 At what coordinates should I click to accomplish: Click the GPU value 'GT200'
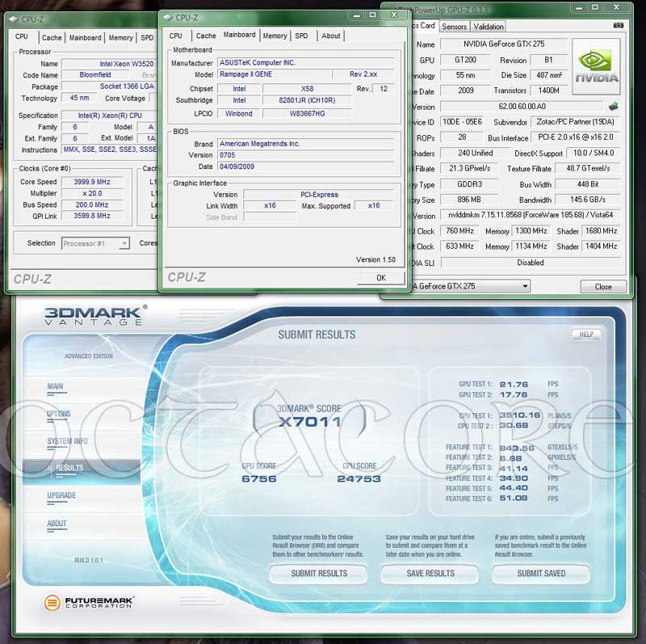point(466,60)
